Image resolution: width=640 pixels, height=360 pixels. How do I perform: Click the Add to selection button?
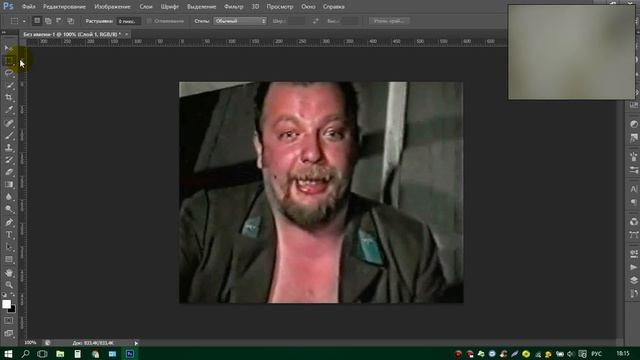click(x=48, y=20)
